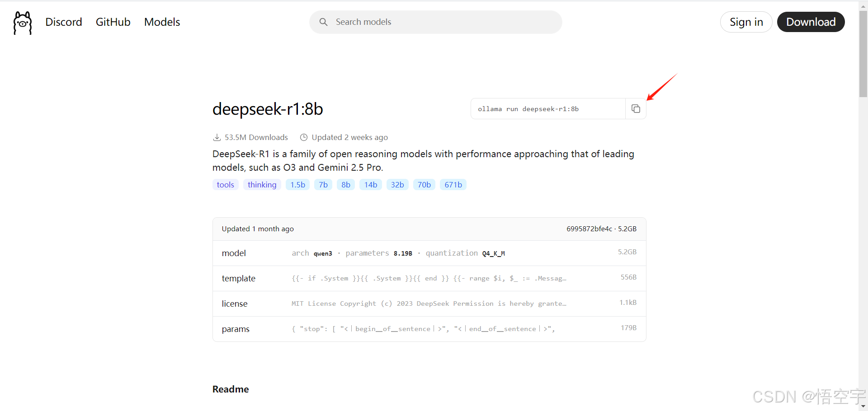This screenshot has height=411, width=868.
Task: Select the tools tag
Action: 226,185
